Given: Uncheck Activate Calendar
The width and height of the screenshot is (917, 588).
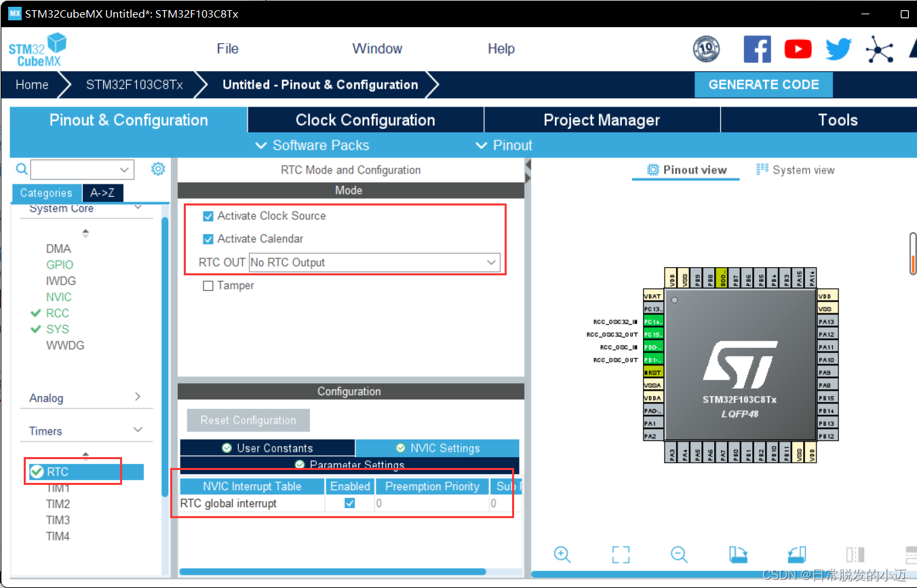Looking at the screenshot, I should (208, 239).
